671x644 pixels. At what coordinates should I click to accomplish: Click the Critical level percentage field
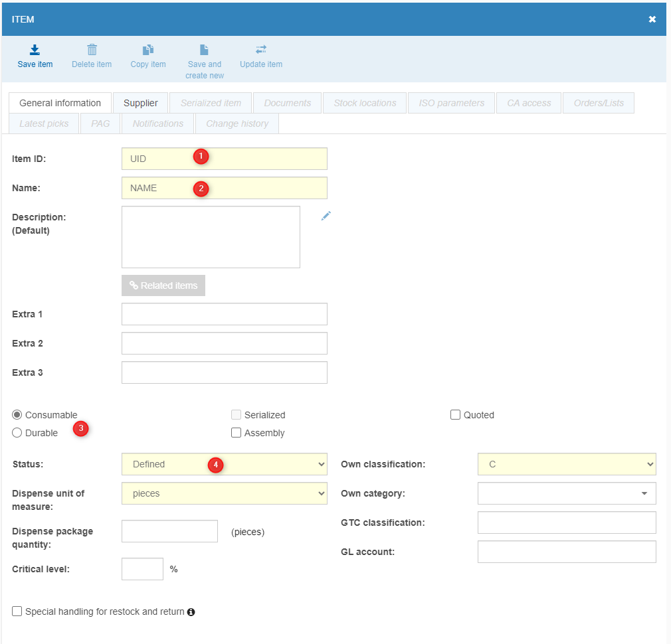click(142, 569)
